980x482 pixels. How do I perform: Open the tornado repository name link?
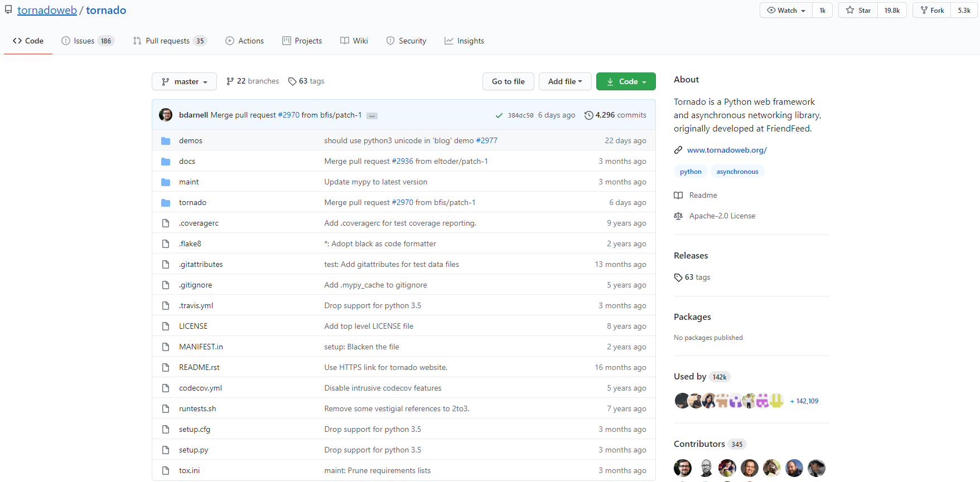pyautogui.click(x=106, y=10)
